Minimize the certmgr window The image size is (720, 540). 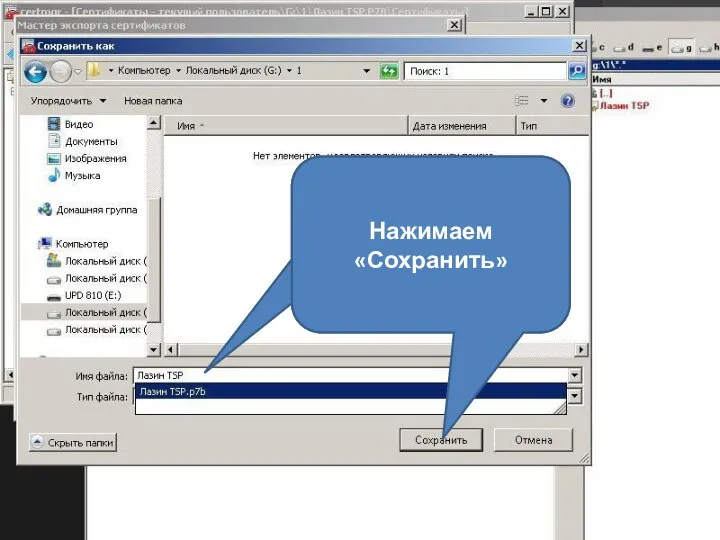[x=531, y=11]
